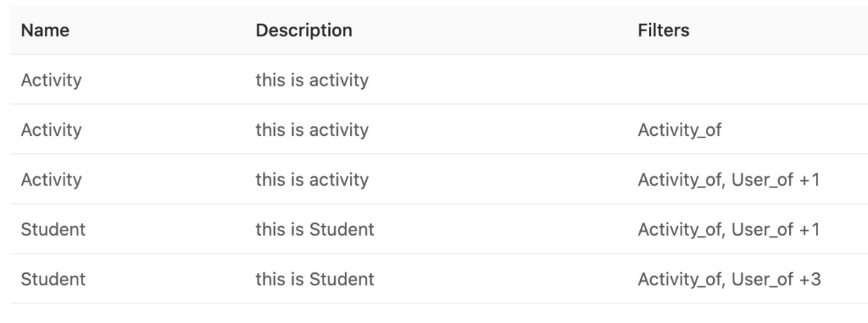Screen dimensions: 868x323
Task: Click the Activity_of, User_of filters in the Activity row
Action: click(715, 180)
